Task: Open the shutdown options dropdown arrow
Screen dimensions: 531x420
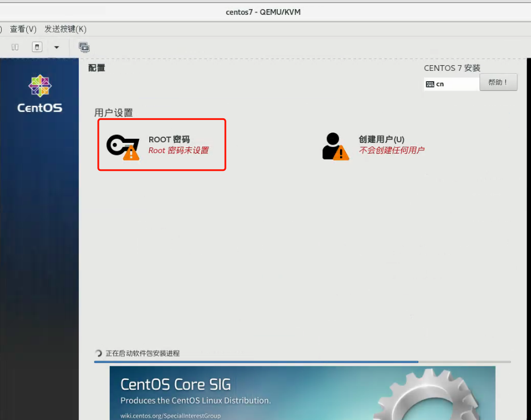Action: coord(57,47)
